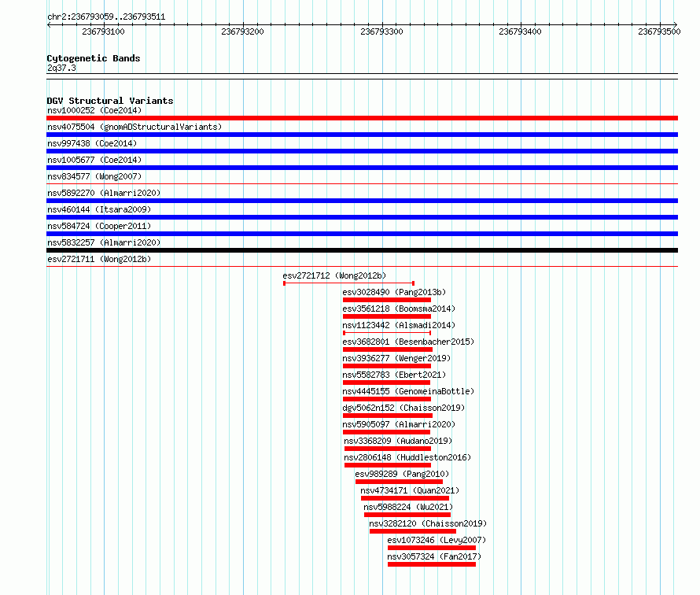Open nsv3057324 (Fan2017) variant
The width and height of the screenshot is (700, 595).
[x=434, y=556]
